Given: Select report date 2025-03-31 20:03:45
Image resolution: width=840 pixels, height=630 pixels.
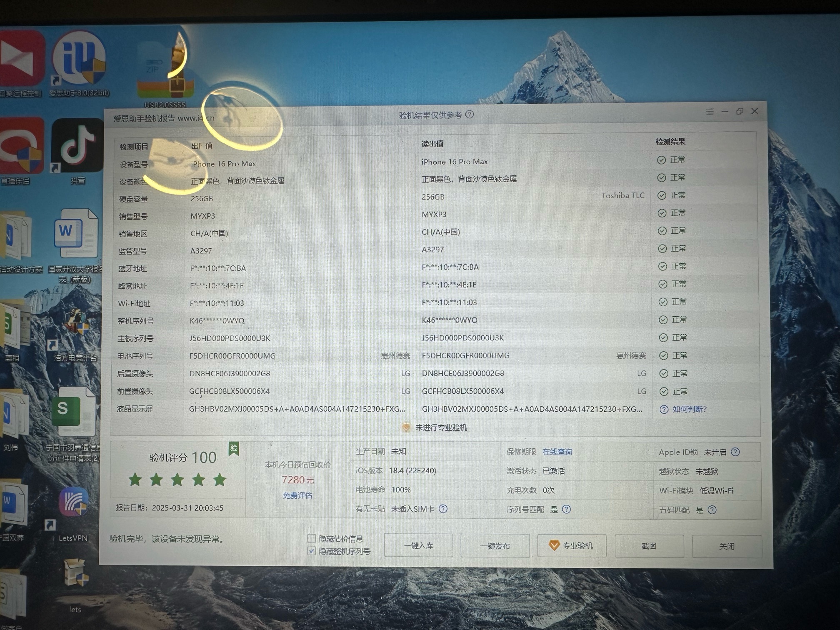Looking at the screenshot, I should [x=187, y=508].
